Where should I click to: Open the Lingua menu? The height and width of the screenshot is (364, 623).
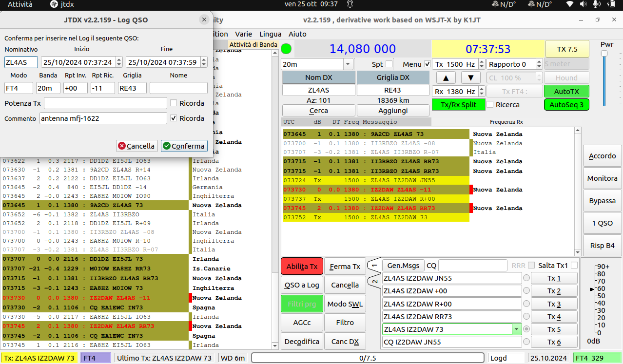tap(271, 34)
